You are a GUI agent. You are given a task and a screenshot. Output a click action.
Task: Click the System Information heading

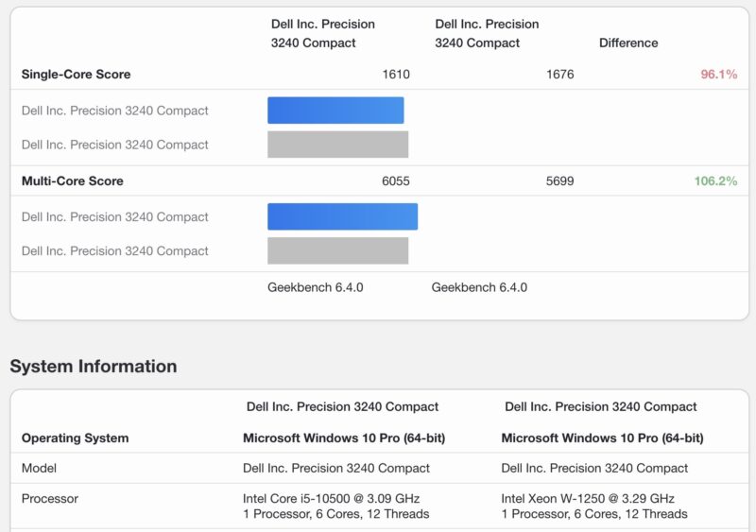pos(94,366)
